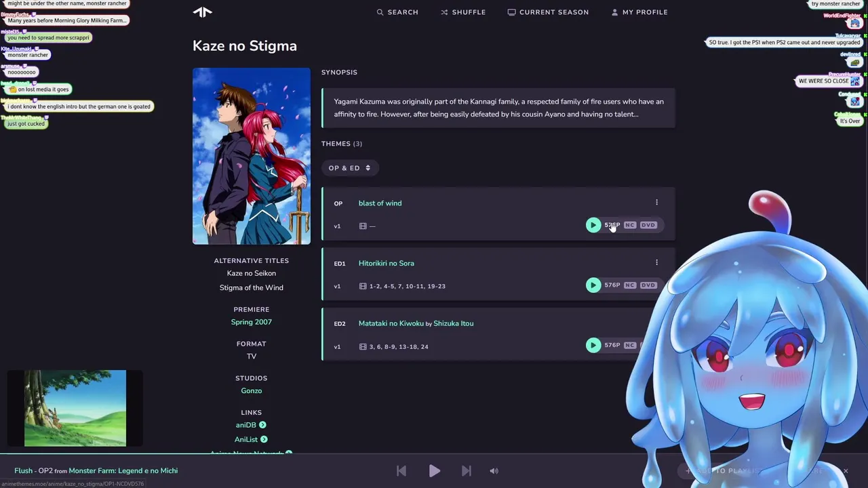Click the NC tag on blast of wind
Image resolution: width=868 pixels, height=488 pixels.
tap(630, 225)
